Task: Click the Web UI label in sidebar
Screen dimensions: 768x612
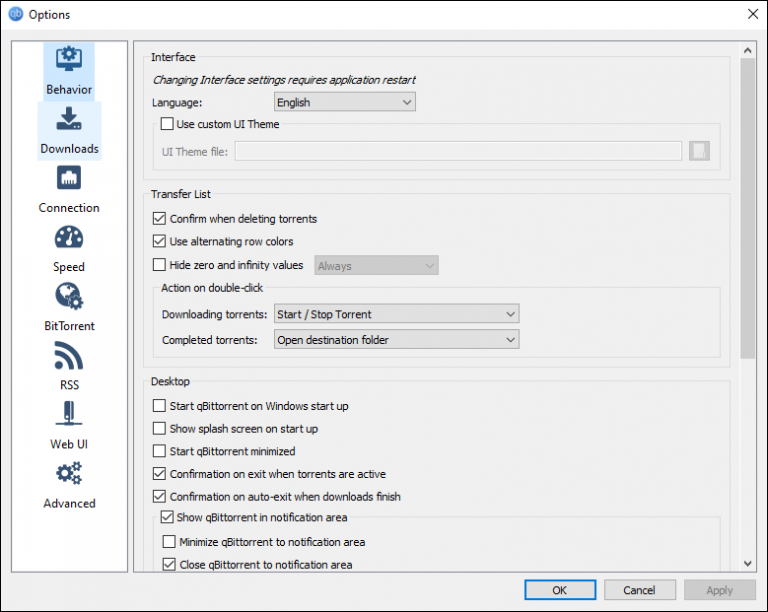Action: (69, 444)
